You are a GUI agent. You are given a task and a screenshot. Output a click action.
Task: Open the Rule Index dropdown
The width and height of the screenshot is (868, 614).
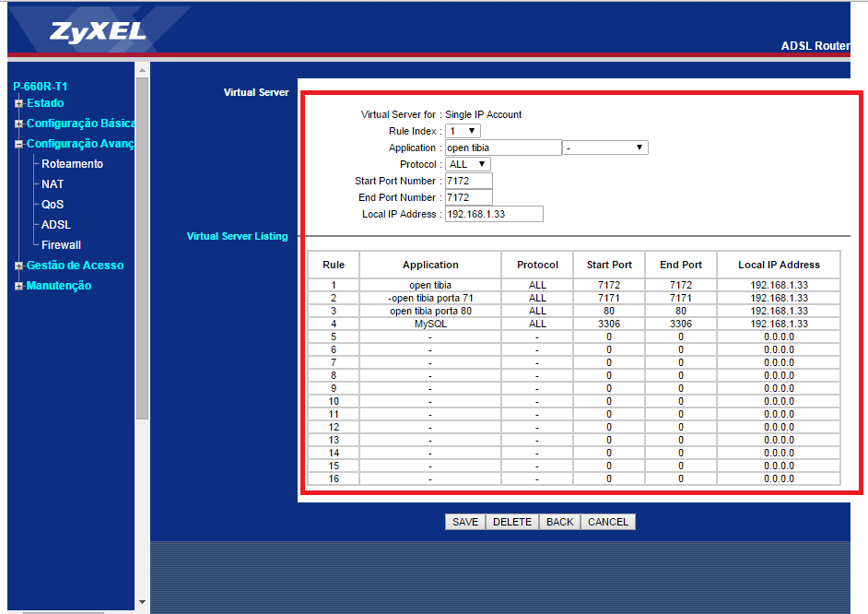(x=463, y=131)
